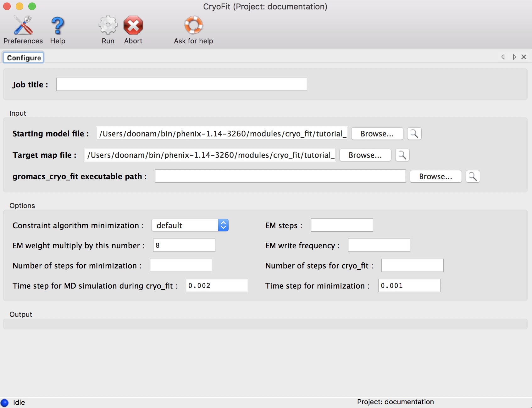Browse for the gromacs_cryo_fit executable

[x=435, y=176]
